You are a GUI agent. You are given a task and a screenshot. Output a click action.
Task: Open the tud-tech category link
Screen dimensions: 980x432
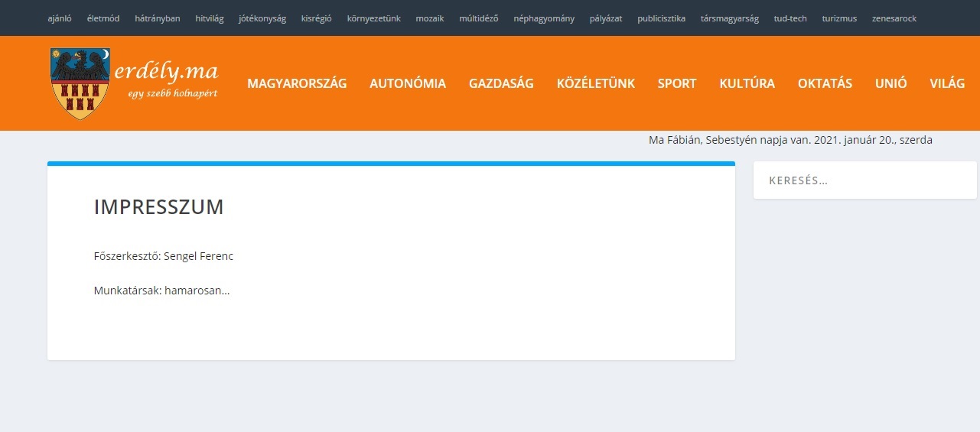coord(790,18)
